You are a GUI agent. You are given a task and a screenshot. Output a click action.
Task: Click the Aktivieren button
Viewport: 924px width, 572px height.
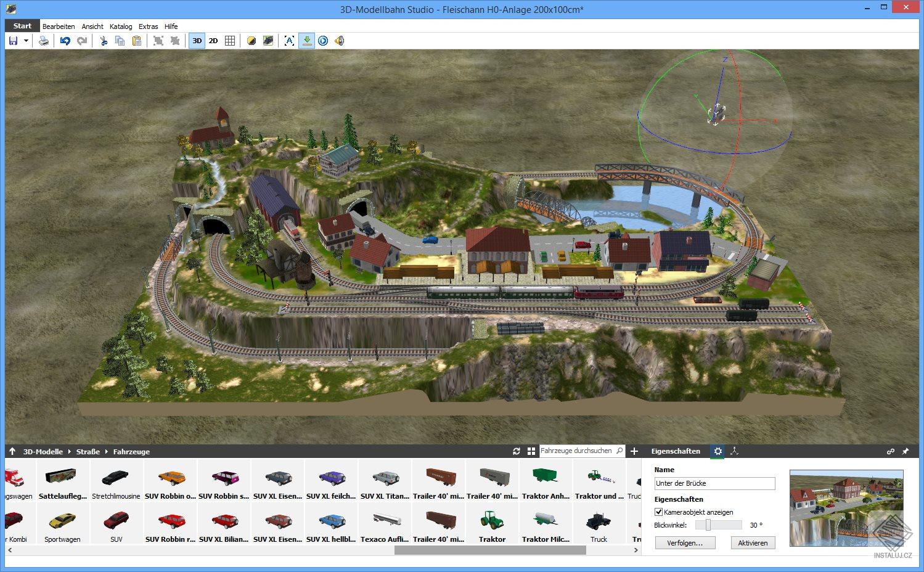tap(753, 543)
